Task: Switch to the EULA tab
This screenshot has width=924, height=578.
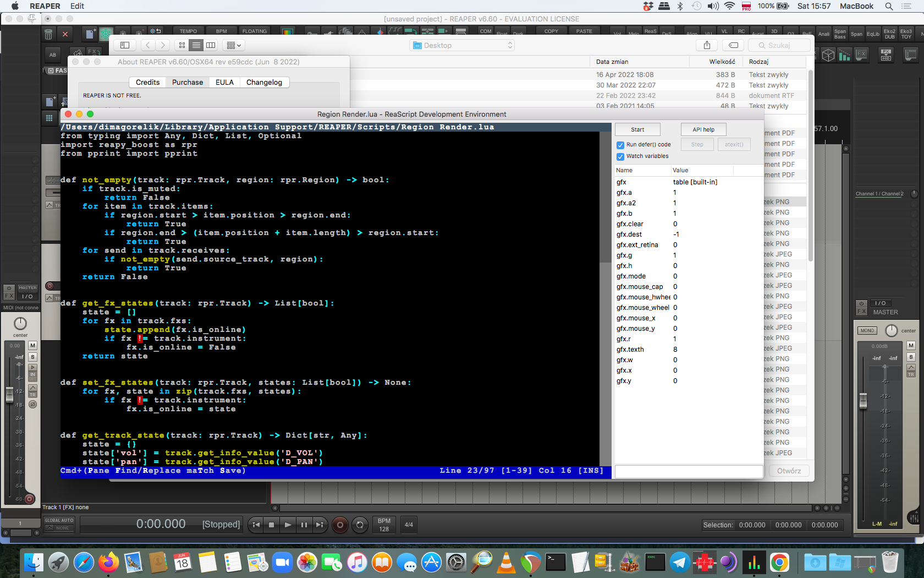Action: (x=224, y=83)
